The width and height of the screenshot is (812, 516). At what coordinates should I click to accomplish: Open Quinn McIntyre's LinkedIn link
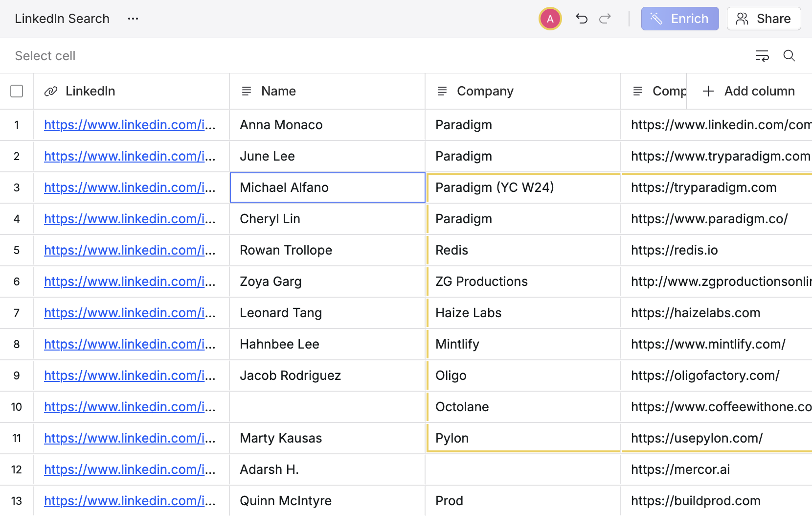click(130, 501)
